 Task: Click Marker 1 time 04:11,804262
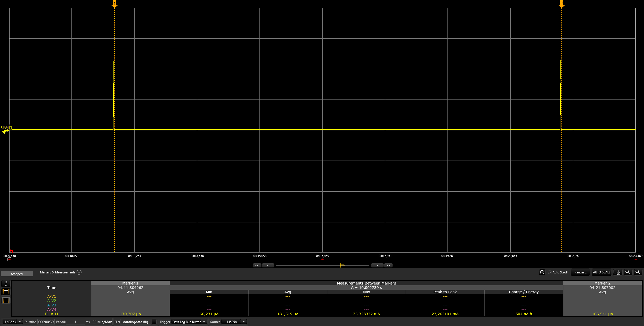coord(130,287)
